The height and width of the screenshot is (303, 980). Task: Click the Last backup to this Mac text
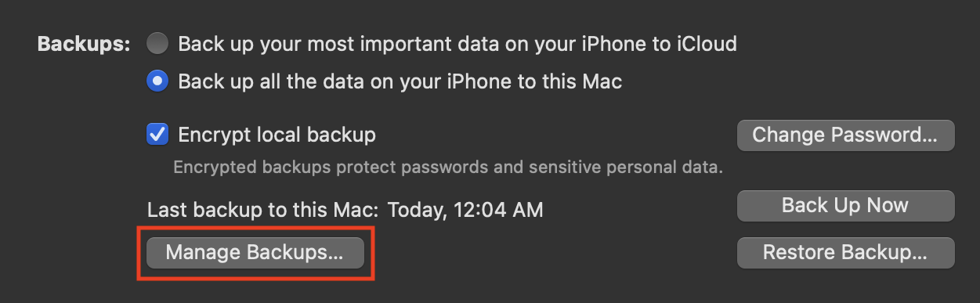263,210
